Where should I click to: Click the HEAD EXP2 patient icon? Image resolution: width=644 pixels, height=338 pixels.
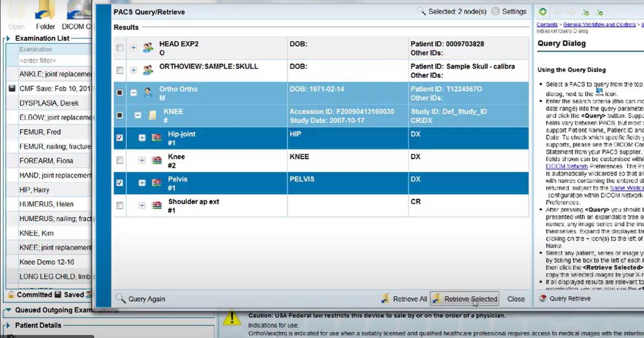coord(148,48)
